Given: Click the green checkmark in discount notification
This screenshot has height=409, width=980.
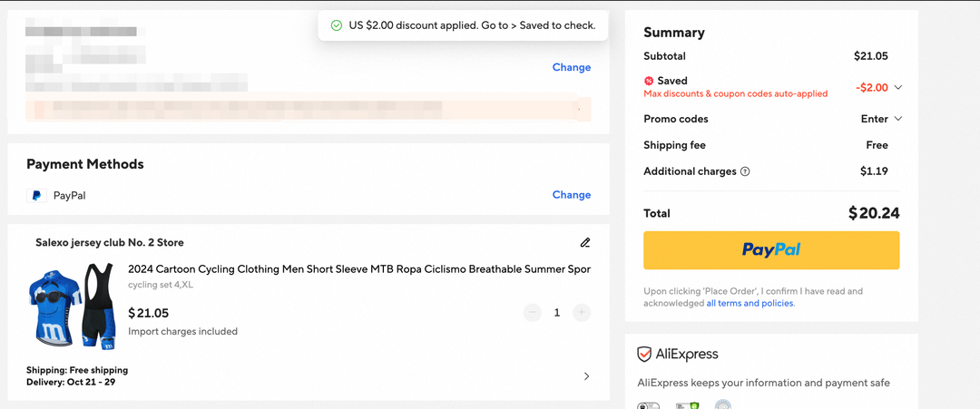Looking at the screenshot, I should (x=337, y=25).
